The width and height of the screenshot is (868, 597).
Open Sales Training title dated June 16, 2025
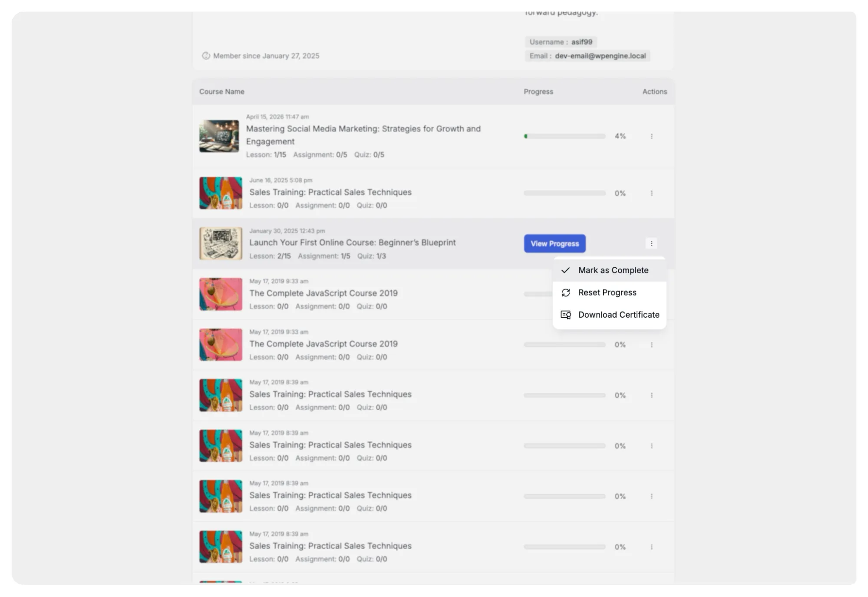330,192
